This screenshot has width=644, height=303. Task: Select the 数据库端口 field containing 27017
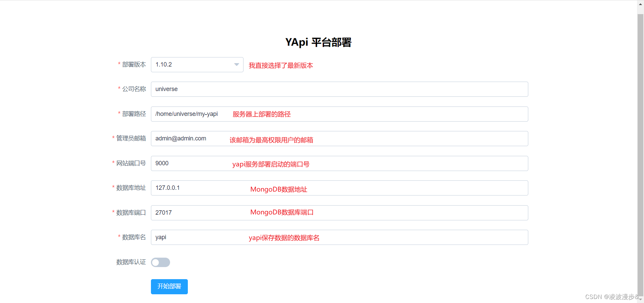click(339, 213)
